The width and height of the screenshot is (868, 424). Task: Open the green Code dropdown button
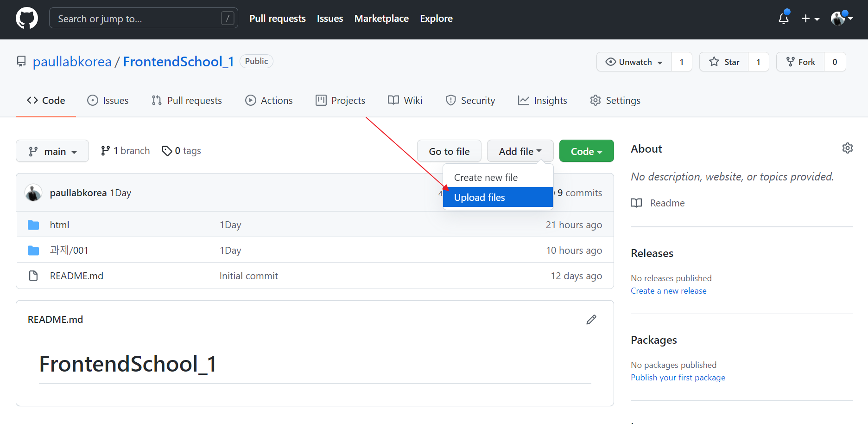click(586, 151)
